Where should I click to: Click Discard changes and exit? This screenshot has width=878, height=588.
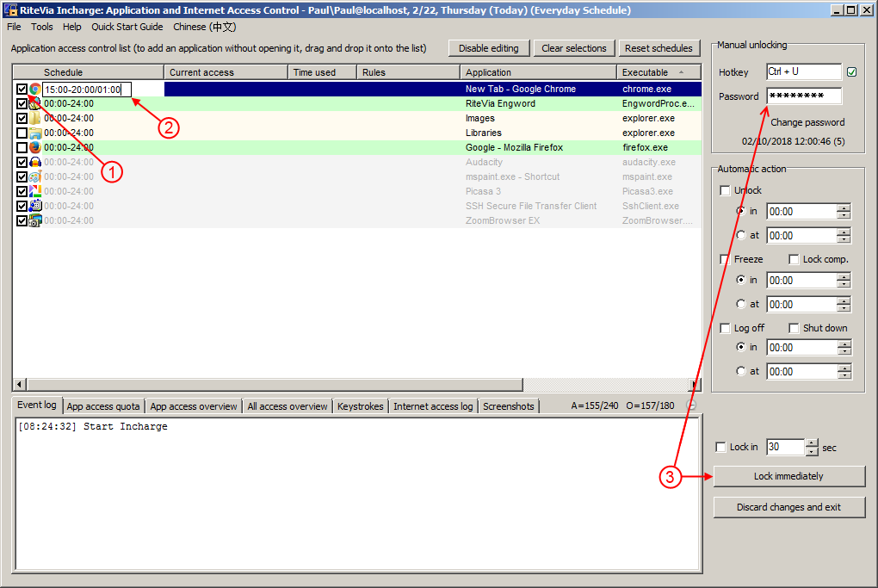point(789,507)
